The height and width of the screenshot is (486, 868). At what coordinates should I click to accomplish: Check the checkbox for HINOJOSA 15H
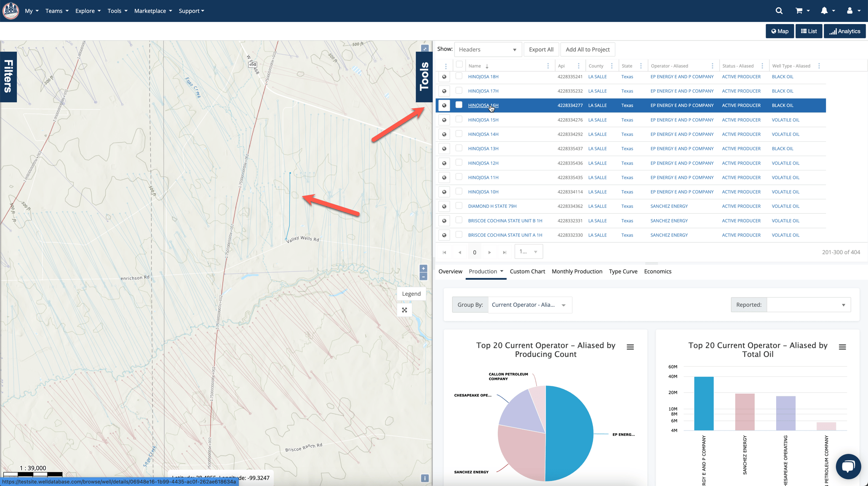coord(459,120)
